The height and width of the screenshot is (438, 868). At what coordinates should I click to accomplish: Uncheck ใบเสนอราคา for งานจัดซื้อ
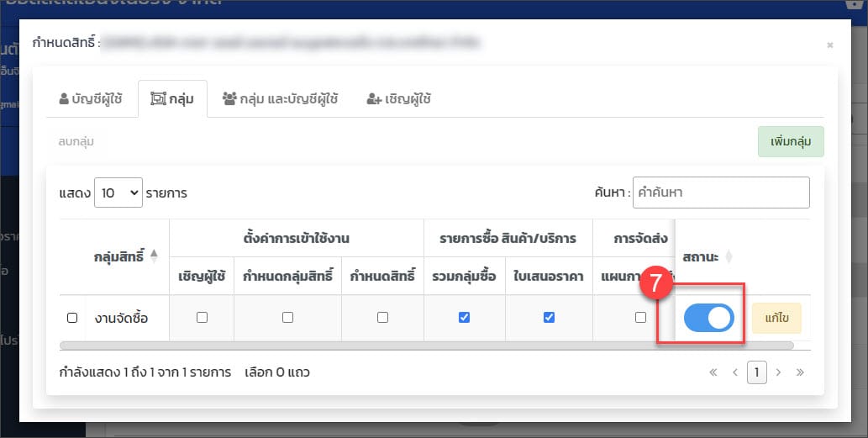click(549, 318)
